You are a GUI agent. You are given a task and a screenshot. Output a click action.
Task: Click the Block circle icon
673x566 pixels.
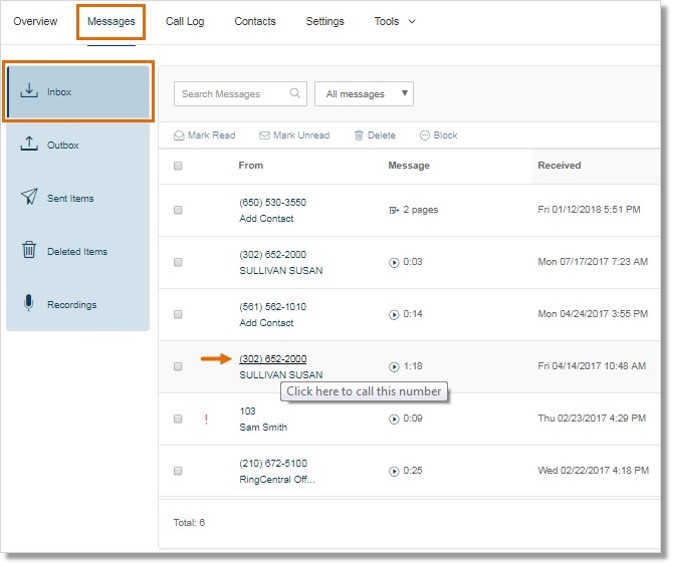tap(424, 136)
